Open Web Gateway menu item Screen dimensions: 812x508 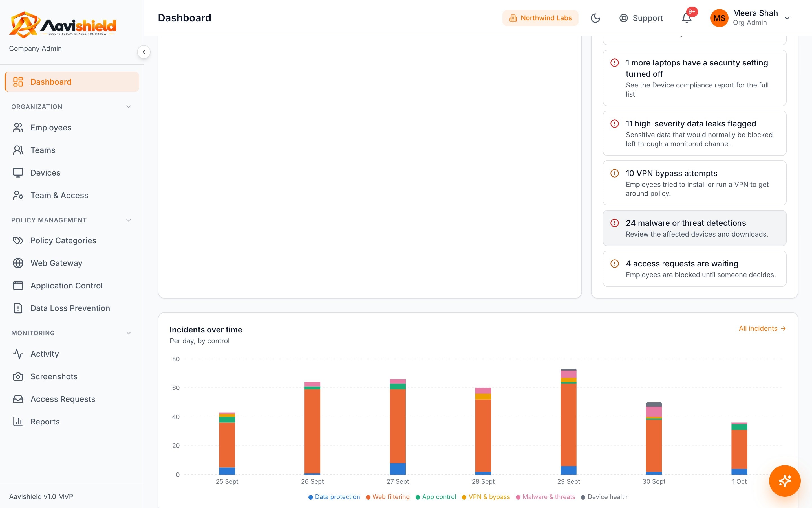point(72,263)
